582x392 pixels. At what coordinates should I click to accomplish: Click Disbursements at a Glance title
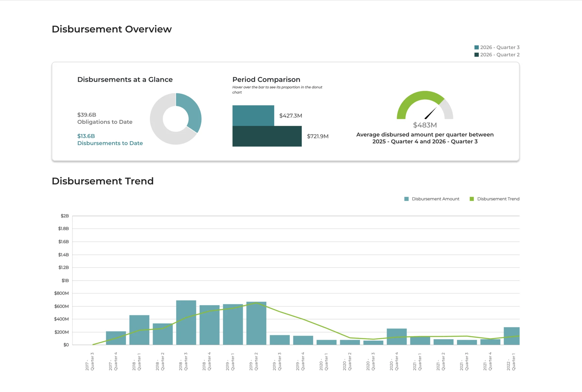point(125,79)
